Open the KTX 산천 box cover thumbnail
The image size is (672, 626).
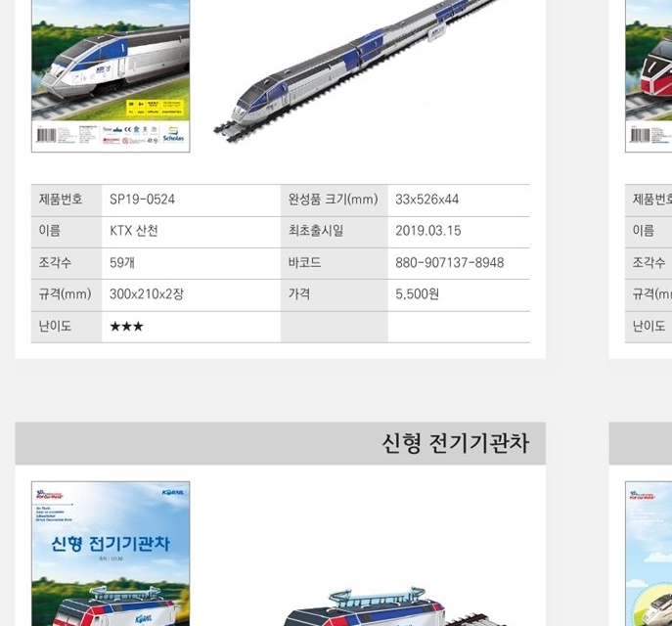point(111,76)
